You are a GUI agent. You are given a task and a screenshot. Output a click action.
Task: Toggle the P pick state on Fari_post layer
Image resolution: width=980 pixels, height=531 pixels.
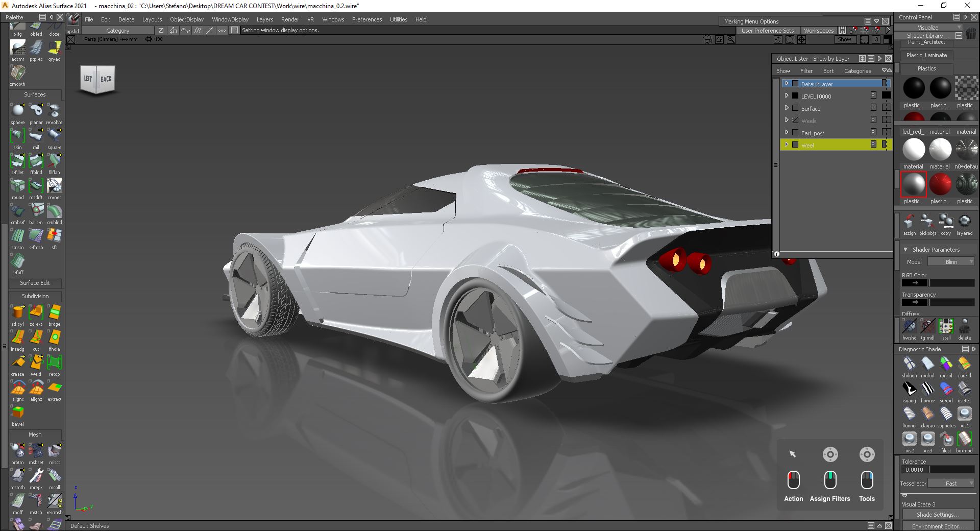(873, 132)
